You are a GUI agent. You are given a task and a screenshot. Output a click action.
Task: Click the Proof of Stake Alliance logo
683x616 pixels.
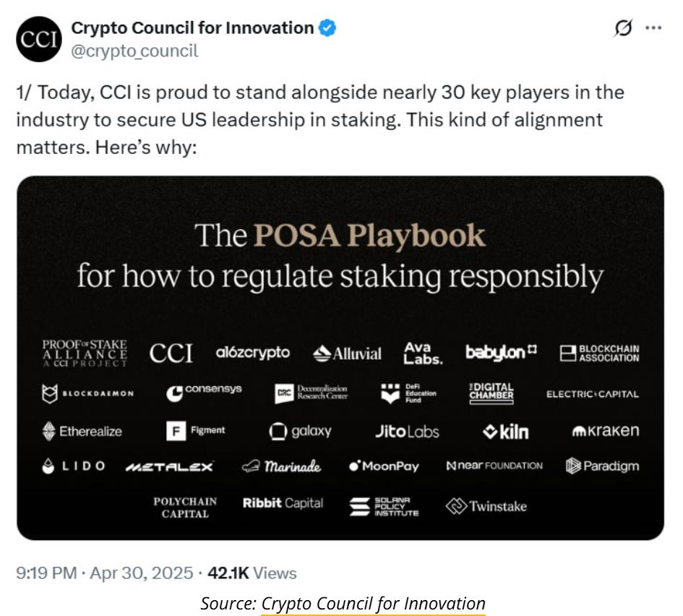click(85, 353)
